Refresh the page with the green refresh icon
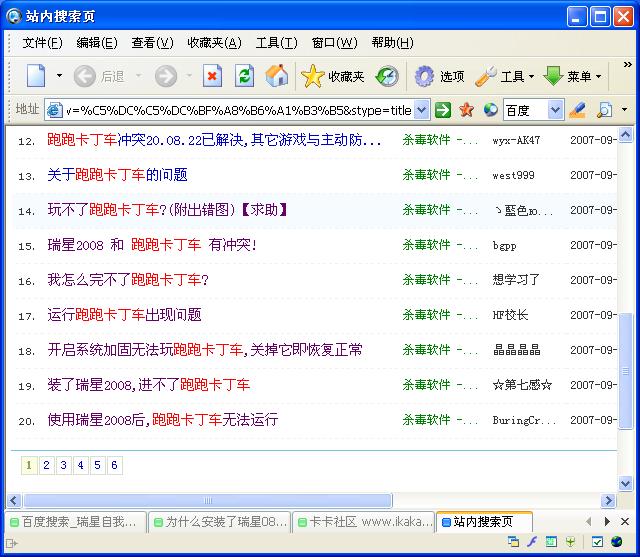The height and width of the screenshot is (557, 640). tap(244, 76)
